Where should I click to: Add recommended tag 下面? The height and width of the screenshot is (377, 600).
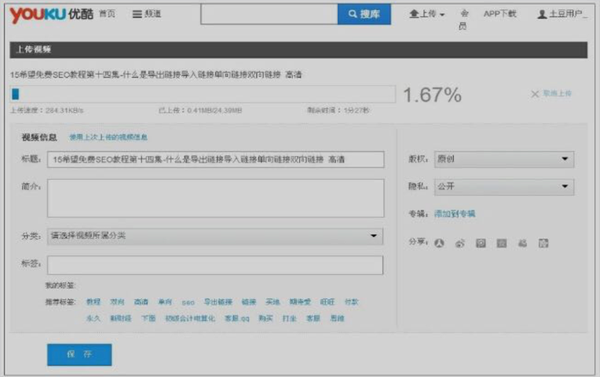148,318
